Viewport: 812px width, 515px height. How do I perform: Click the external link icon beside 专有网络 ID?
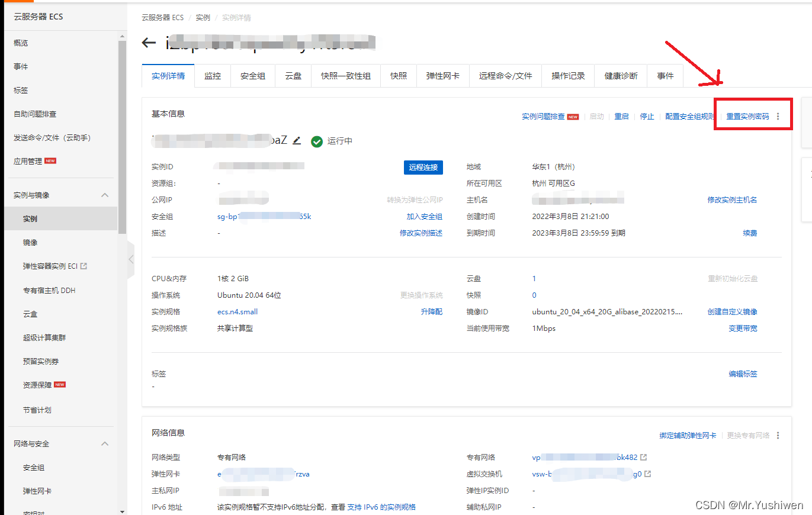(x=644, y=458)
